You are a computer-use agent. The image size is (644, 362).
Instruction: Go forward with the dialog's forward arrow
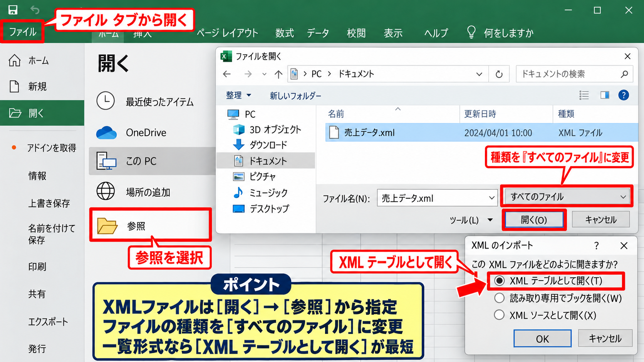248,74
